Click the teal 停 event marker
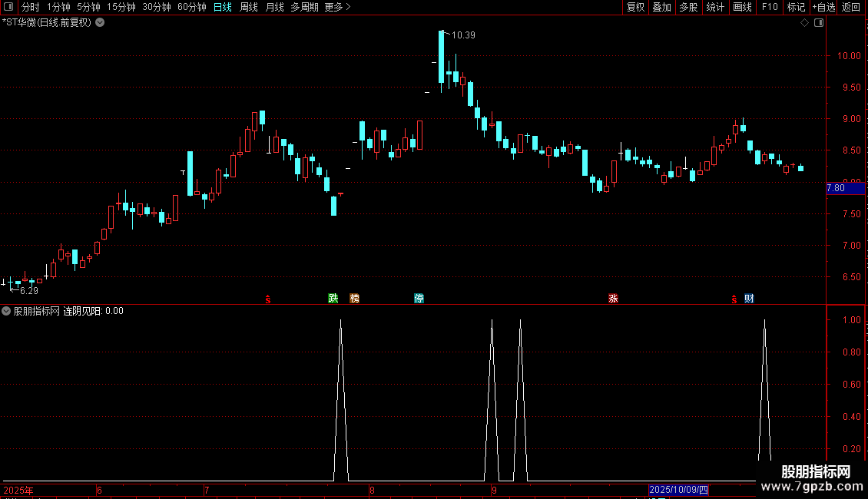 419,298
